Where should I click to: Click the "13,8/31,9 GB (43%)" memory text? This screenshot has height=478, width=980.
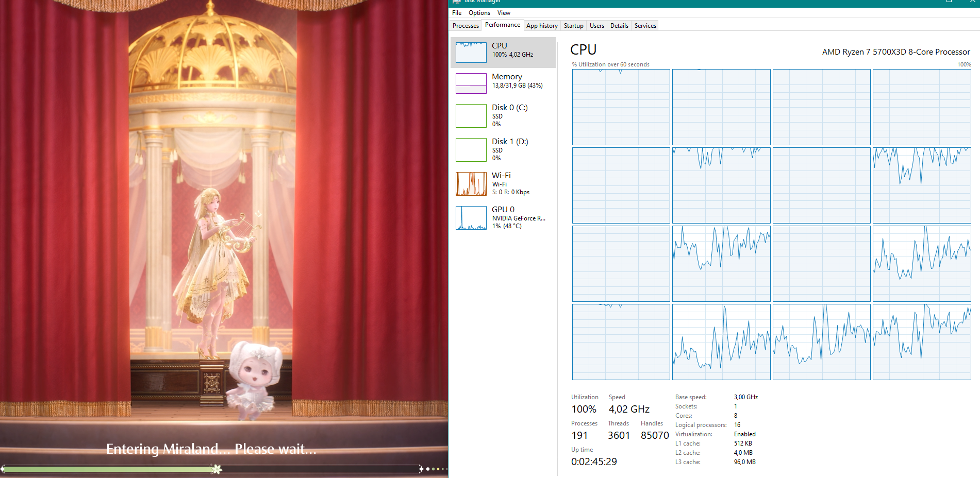517,86
